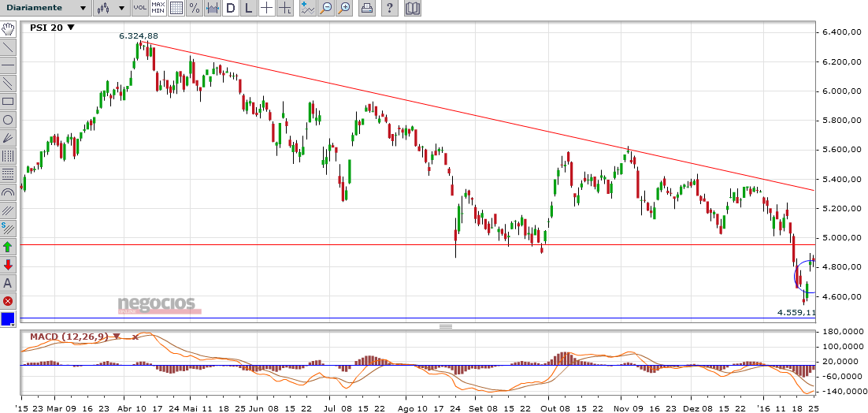Click the 6.324,88 high label
This screenshot has height=413, width=868.
coord(139,36)
